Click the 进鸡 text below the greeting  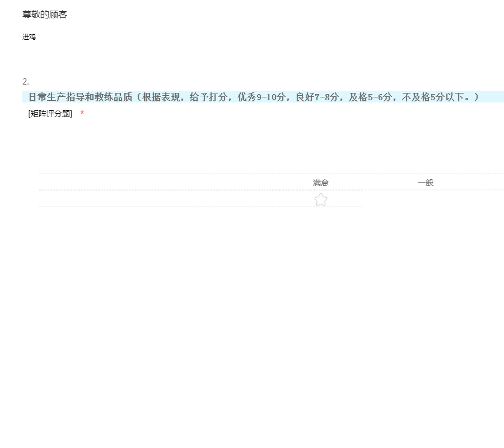pos(29,37)
